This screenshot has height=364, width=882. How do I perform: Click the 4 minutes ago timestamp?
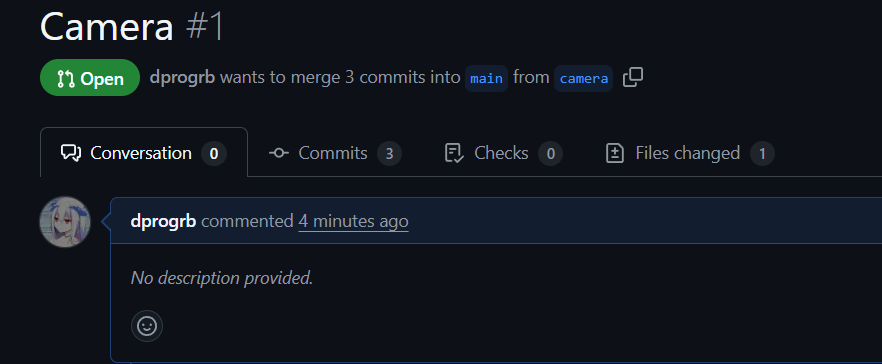coord(353,222)
